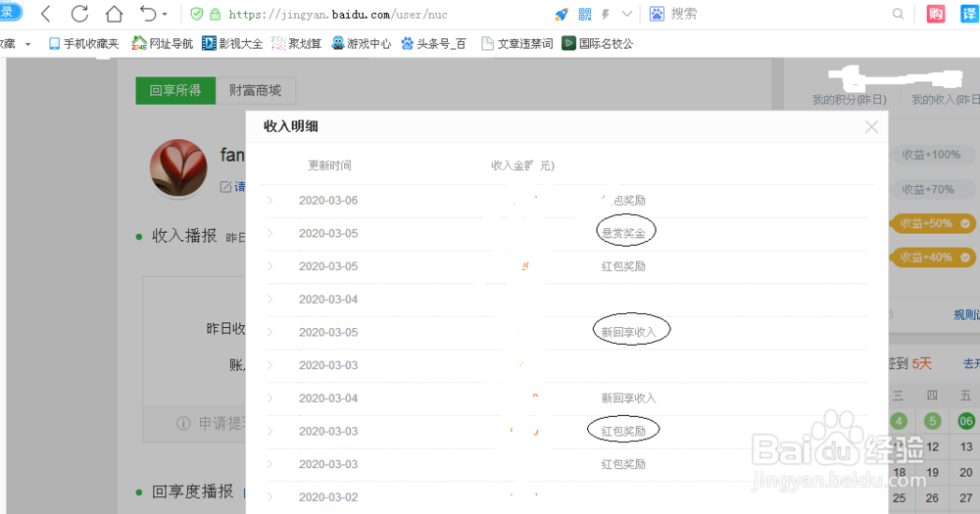Click the 回享度播报 section heading
The width and height of the screenshot is (980, 514).
[192, 491]
